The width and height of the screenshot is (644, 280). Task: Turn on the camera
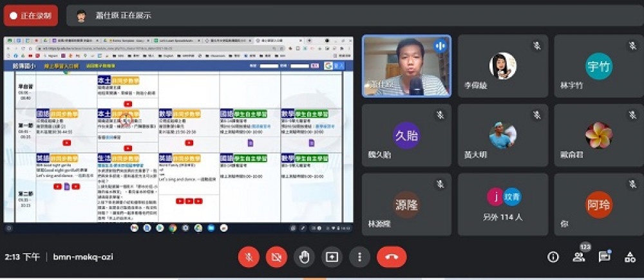click(276, 257)
